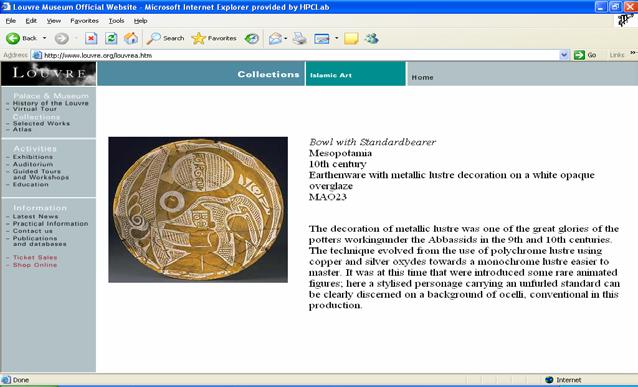Refresh the page with the Refresh icon
The width and height of the screenshot is (638, 387).
tap(111, 38)
